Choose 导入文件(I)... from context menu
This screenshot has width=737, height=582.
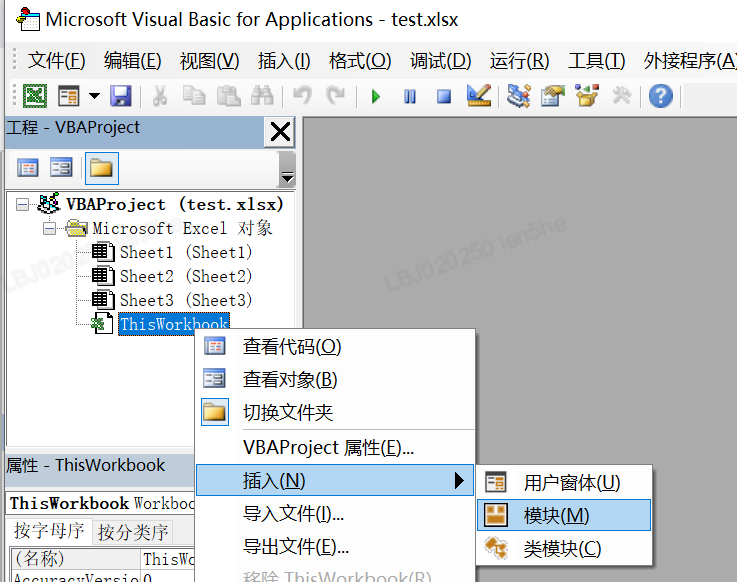[335, 513]
